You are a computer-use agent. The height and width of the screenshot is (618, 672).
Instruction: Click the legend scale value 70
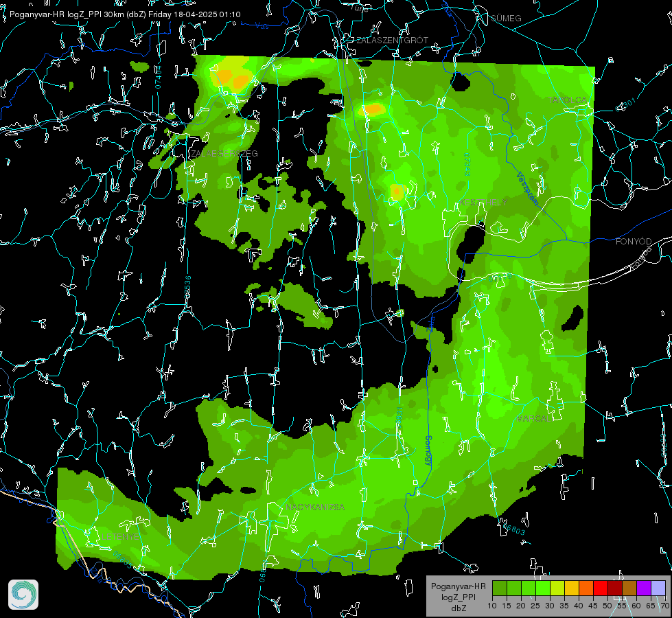(664, 606)
